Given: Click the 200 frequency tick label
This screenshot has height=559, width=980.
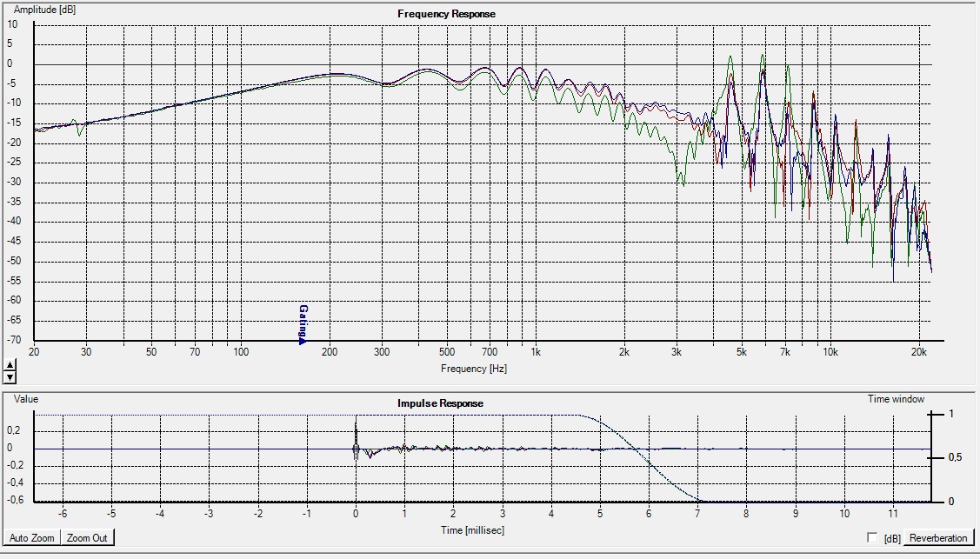Looking at the screenshot, I should click(330, 352).
